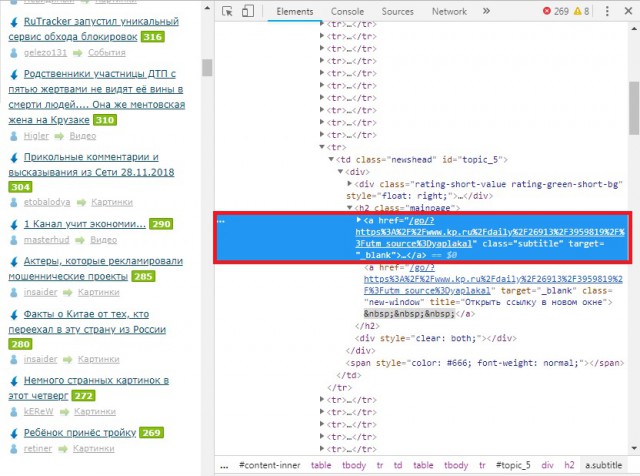Open user profile link gelezo131
This screenshot has height=476, width=640.
[x=46, y=53]
